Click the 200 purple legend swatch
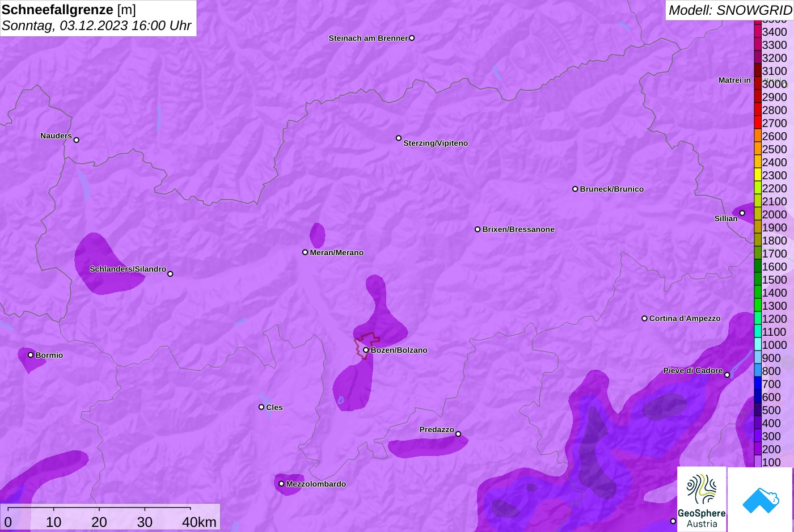The width and height of the screenshot is (794, 532). (x=758, y=449)
